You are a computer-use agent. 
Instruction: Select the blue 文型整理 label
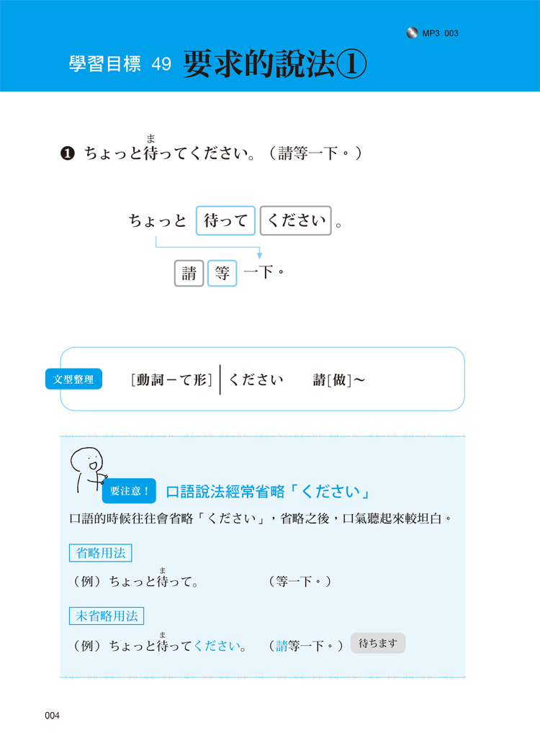point(73,379)
